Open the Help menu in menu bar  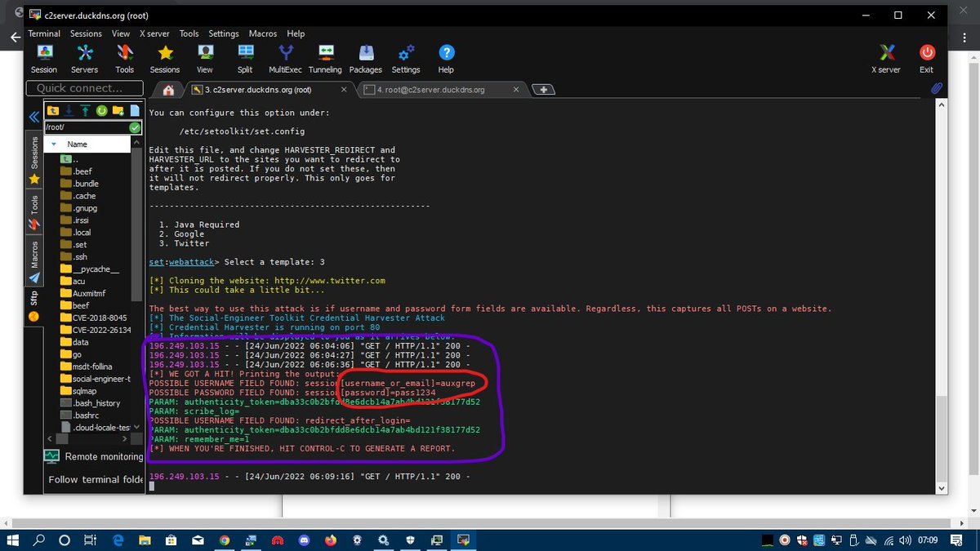point(296,33)
